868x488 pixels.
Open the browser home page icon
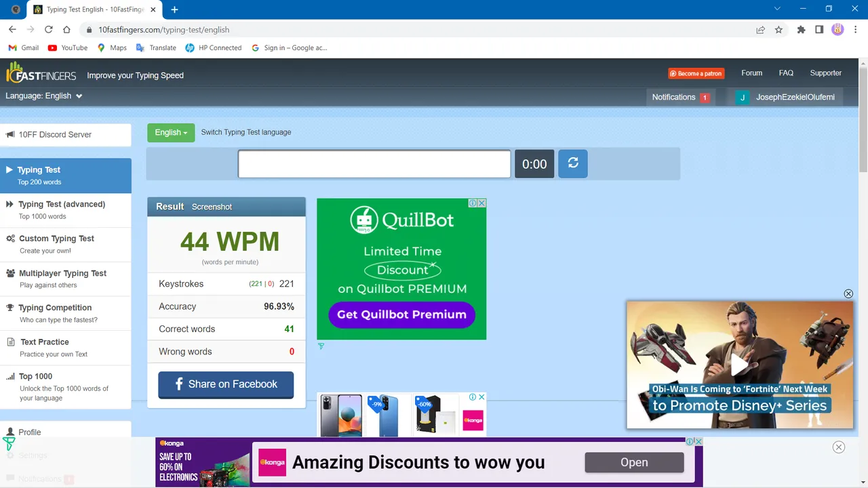coord(66,30)
